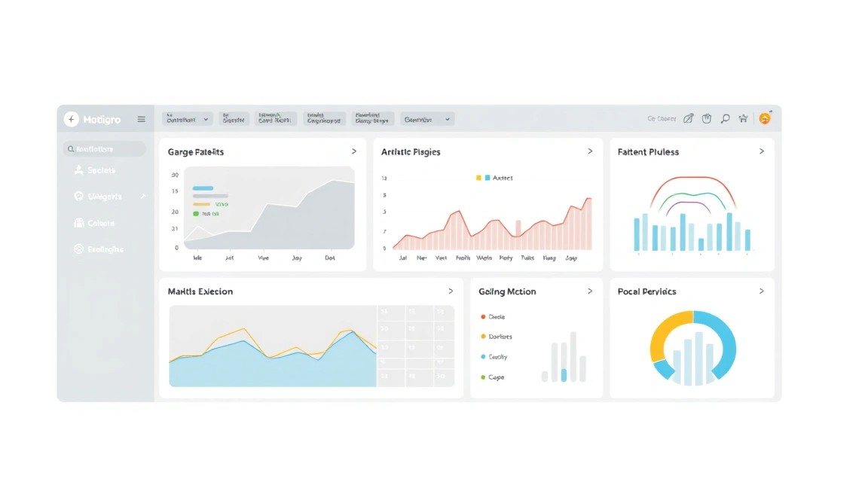
Task: Click the Motigro logo icon
Action: pyautogui.click(x=71, y=119)
